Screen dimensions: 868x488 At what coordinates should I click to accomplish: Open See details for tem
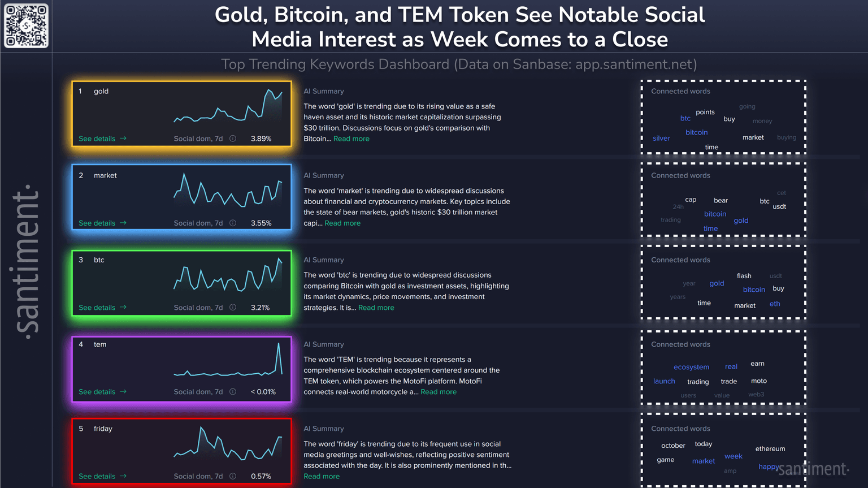102,392
